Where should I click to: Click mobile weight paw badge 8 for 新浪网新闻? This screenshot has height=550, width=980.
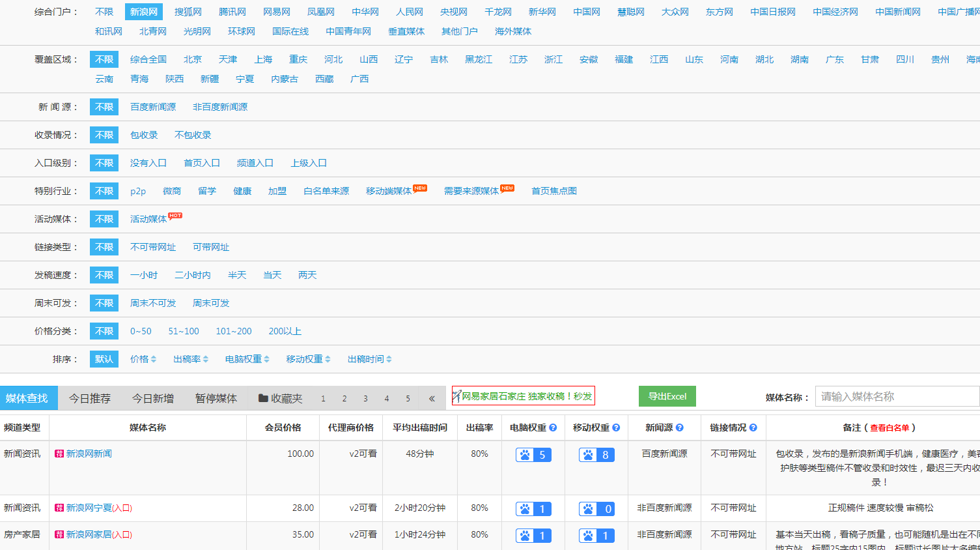pyautogui.click(x=596, y=455)
